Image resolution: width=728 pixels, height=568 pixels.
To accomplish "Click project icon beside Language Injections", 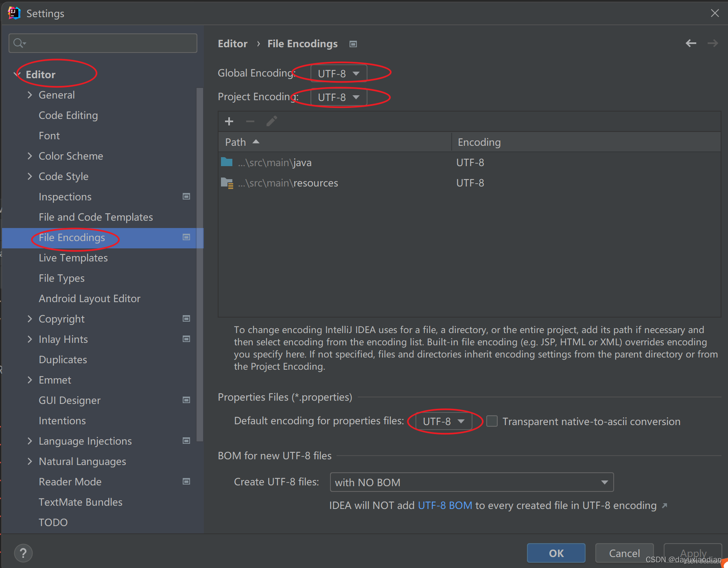I will (x=186, y=441).
